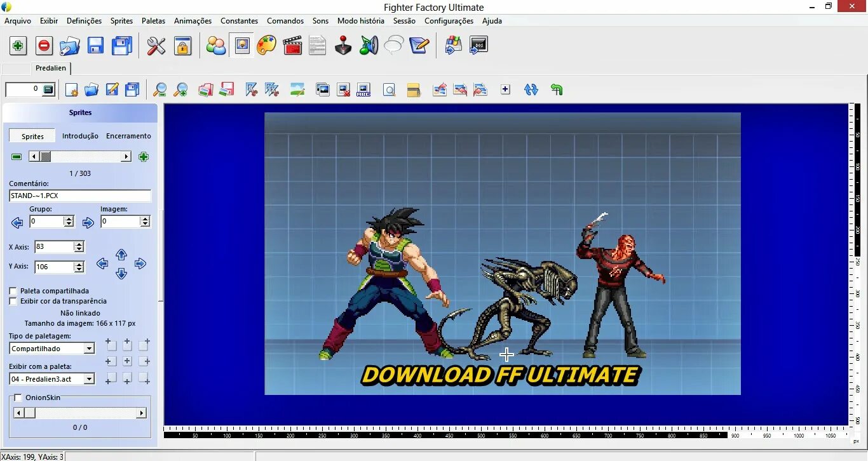Enable the OnionSkin option
The image size is (868, 461).
[x=17, y=397]
